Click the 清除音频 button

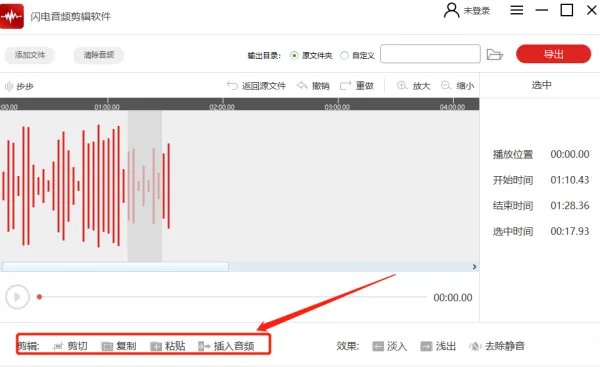pos(99,55)
